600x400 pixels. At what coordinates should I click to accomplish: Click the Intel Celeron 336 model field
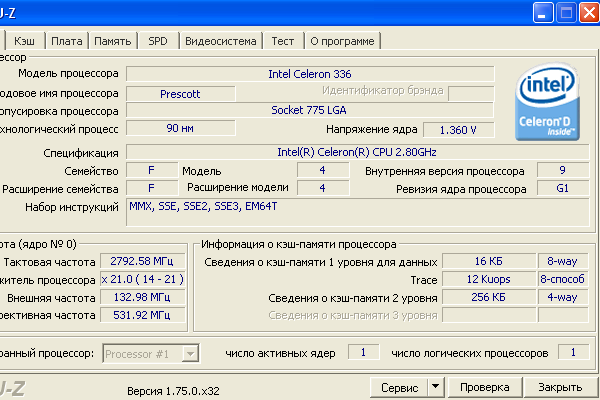pos(309,74)
